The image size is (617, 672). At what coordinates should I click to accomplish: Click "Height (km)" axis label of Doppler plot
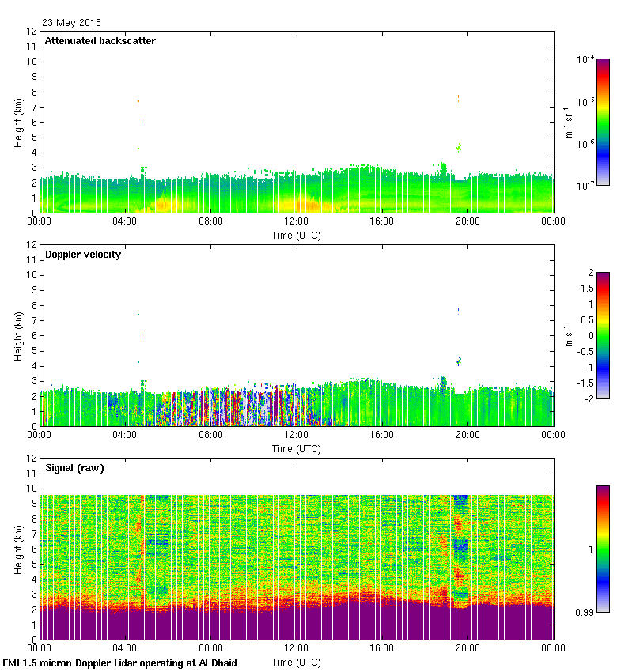click(18, 336)
